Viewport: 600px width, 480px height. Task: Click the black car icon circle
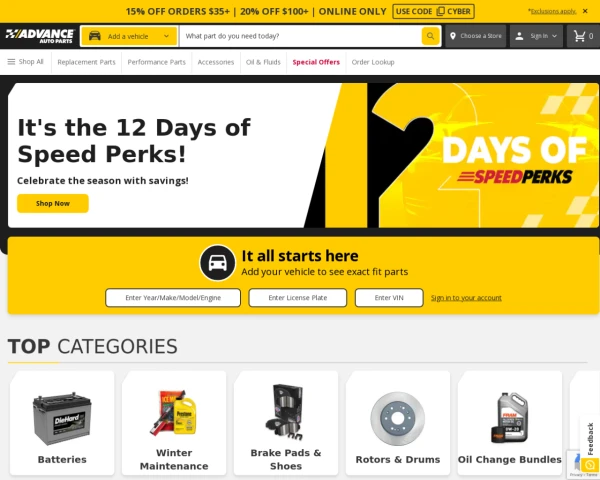tap(217, 263)
